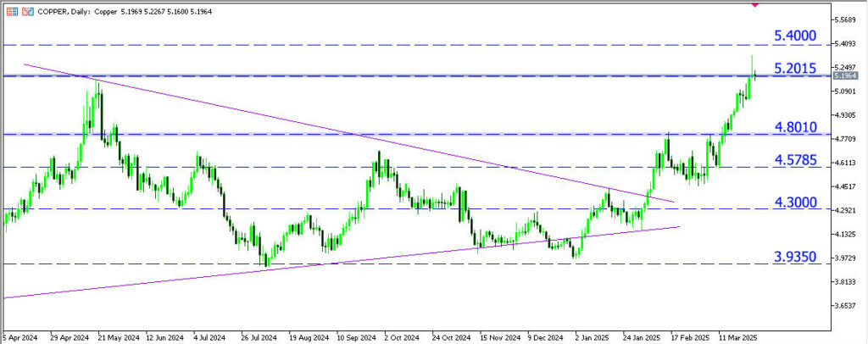This screenshot has width=868, height=344.
Task: Click the 4.8010 level text label
Action: click(794, 127)
